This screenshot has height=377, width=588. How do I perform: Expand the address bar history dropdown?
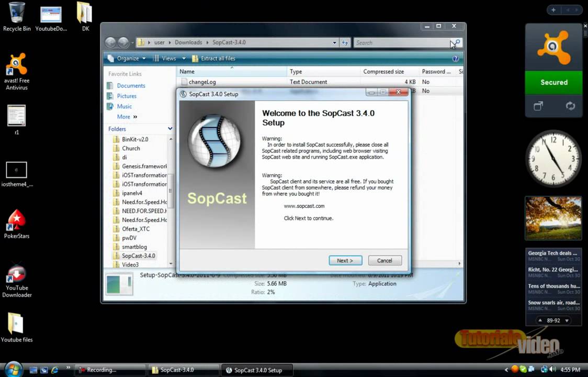[x=334, y=42]
